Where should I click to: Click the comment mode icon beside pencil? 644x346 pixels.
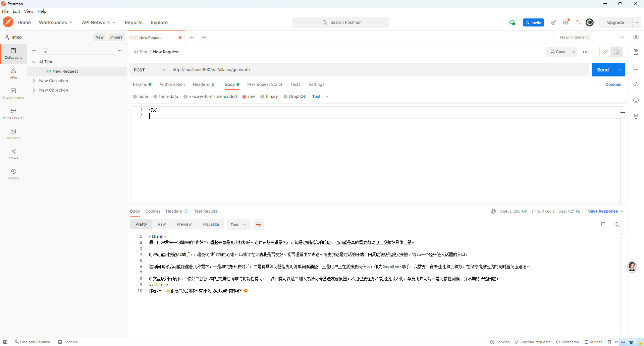click(616, 52)
